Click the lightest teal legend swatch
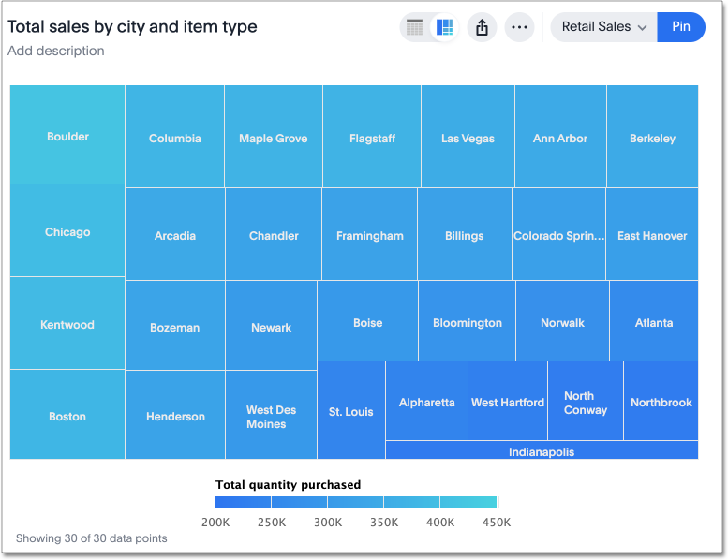This screenshot has height=560, width=728. click(x=468, y=503)
